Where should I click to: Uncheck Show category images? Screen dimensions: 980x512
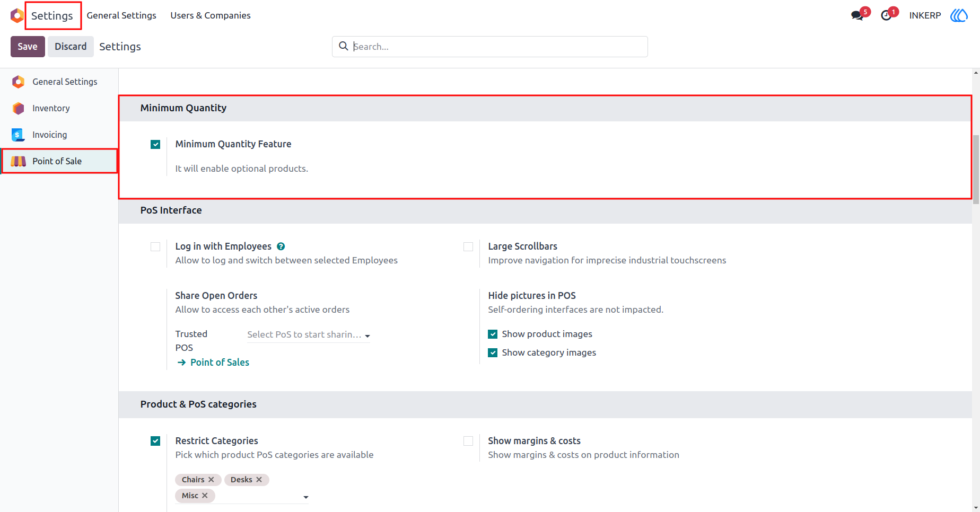coord(493,352)
